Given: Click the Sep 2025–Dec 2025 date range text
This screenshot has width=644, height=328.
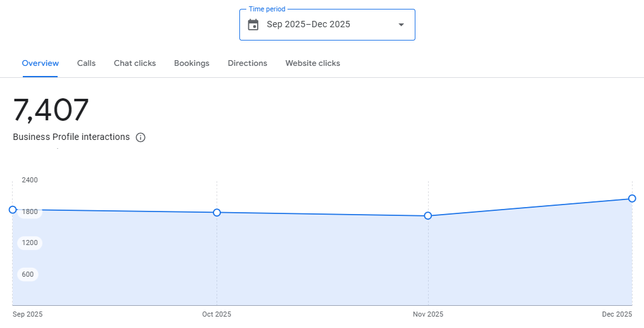Looking at the screenshot, I should pos(308,24).
